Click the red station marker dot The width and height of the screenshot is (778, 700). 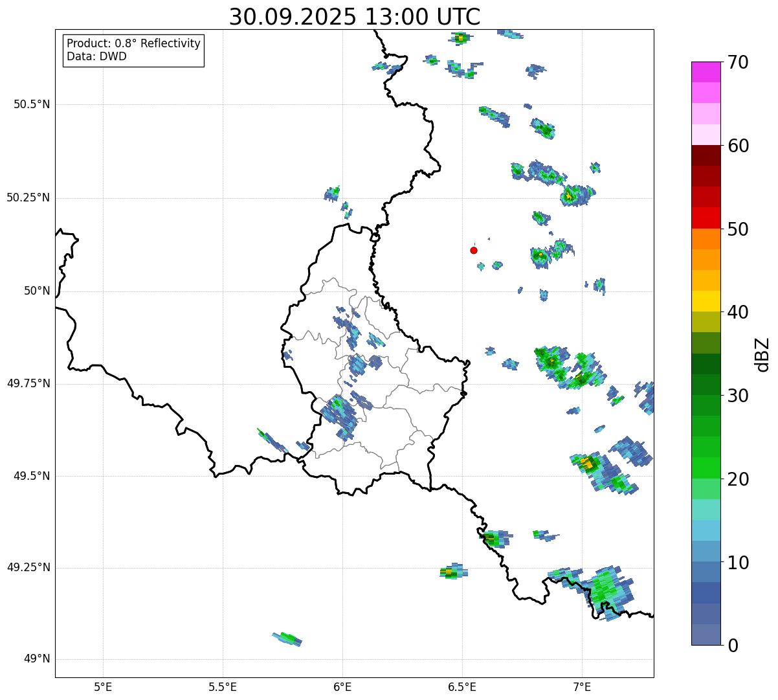pyautogui.click(x=474, y=250)
